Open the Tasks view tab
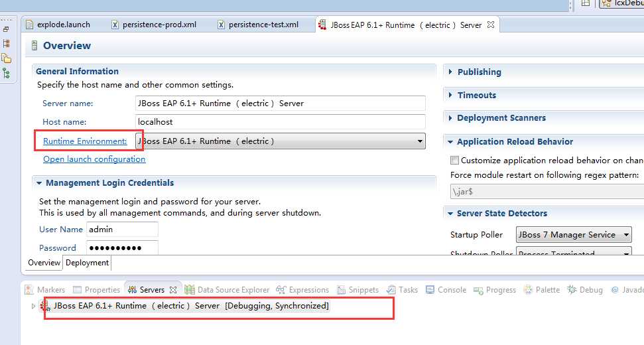 pos(403,290)
